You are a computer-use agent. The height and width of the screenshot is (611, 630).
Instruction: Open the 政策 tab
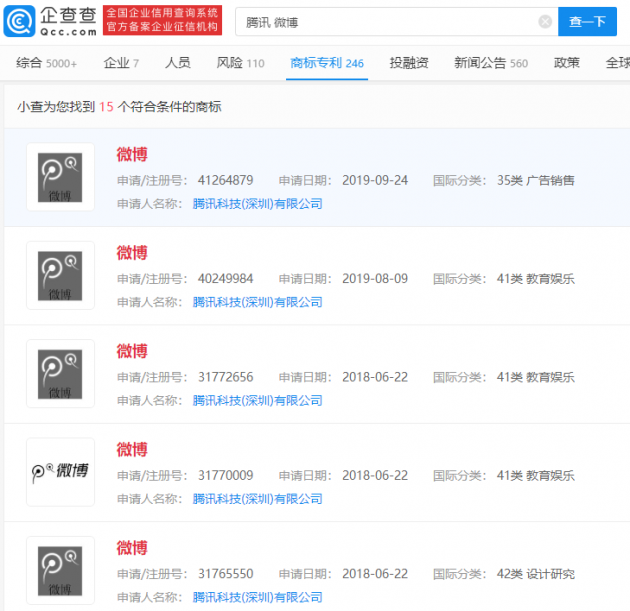coord(567,63)
